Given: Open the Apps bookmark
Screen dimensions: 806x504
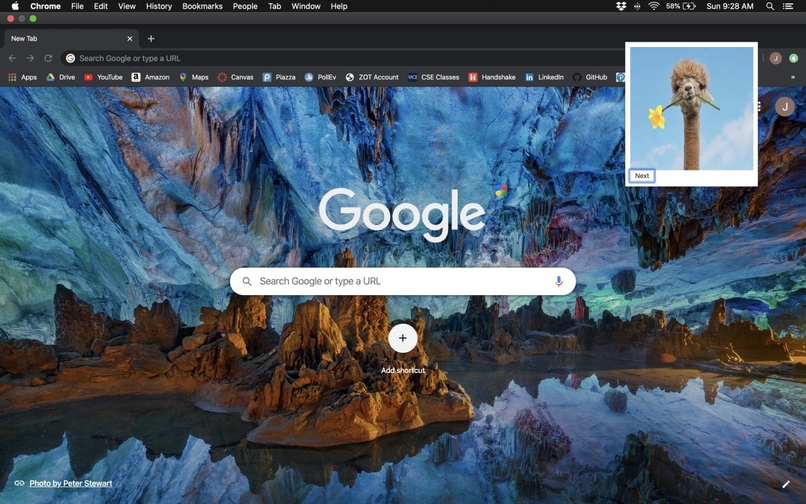Looking at the screenshot, I should click(23, 77).
